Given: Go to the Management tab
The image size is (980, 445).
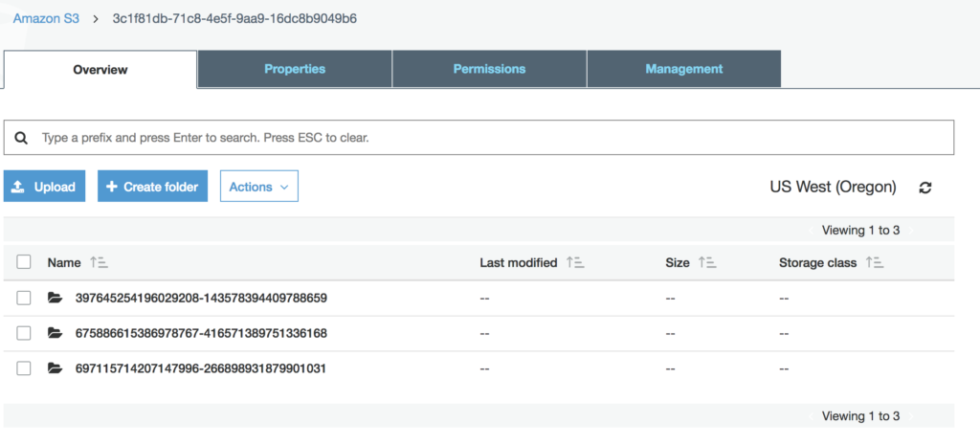Looking at the screenshot, I should click(x=683, y=69).
